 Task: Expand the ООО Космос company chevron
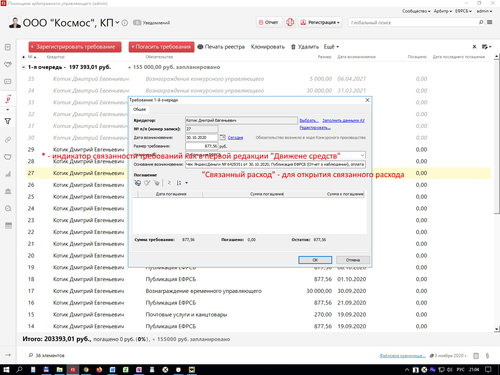click(x=117, y=23)
